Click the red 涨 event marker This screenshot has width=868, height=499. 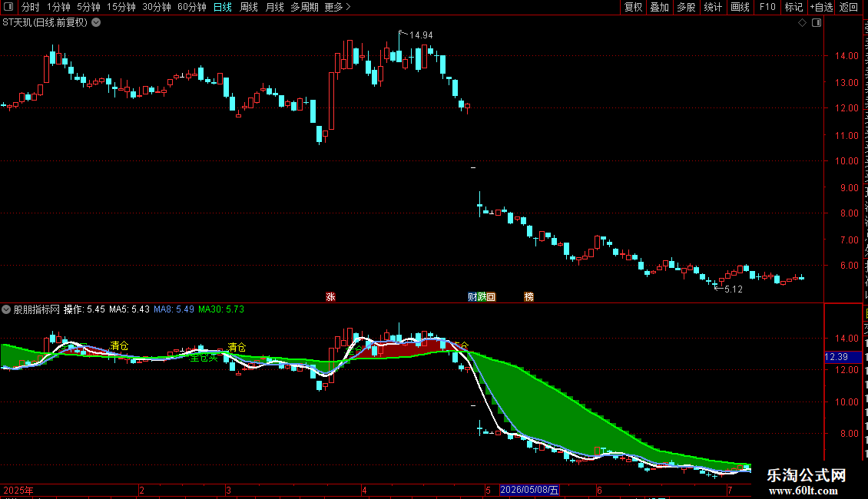(x=330, y=297)
